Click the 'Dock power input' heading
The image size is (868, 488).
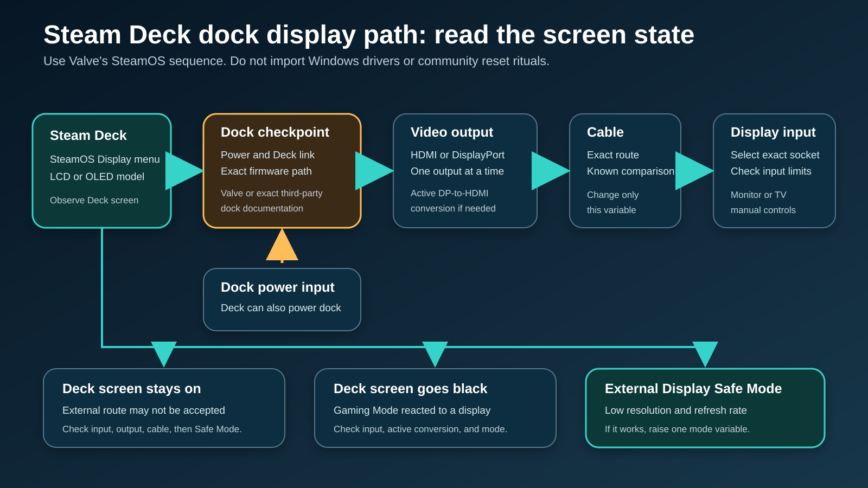coord(277,287)
